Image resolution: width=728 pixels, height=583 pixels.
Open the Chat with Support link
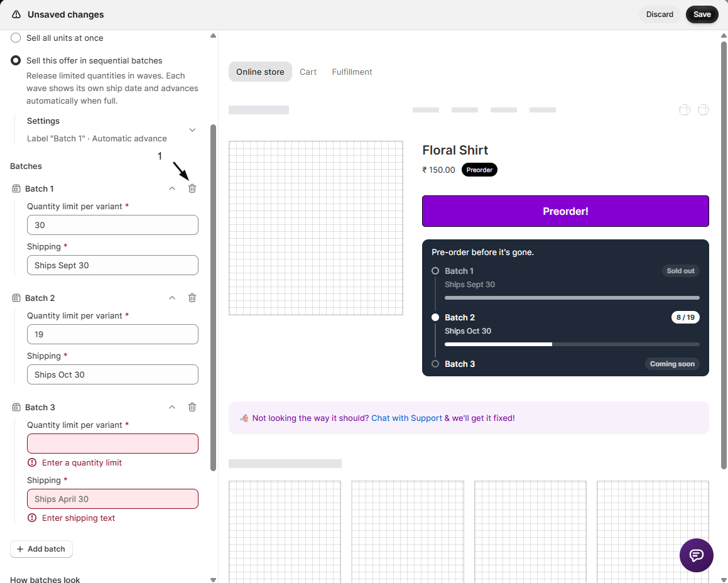pyautogui.click(x=407, y=418)
